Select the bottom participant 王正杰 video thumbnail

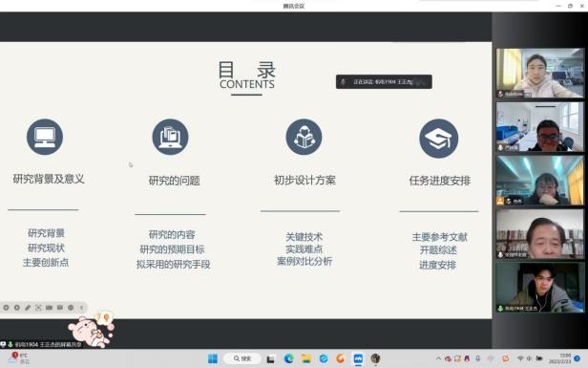[540, 288]
